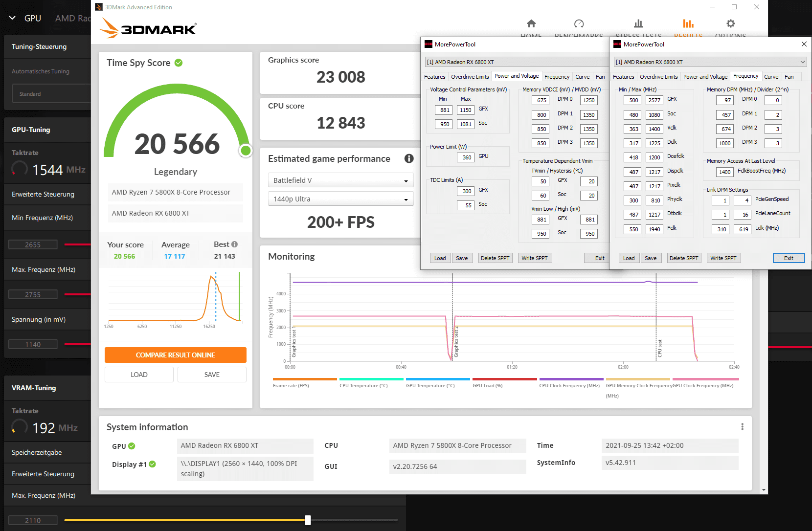Image resolution: width=812 pixels, height=531 pixels.
Task: Open the Standard tuning dropdown in Radeon software
Action: coord(51,94)
